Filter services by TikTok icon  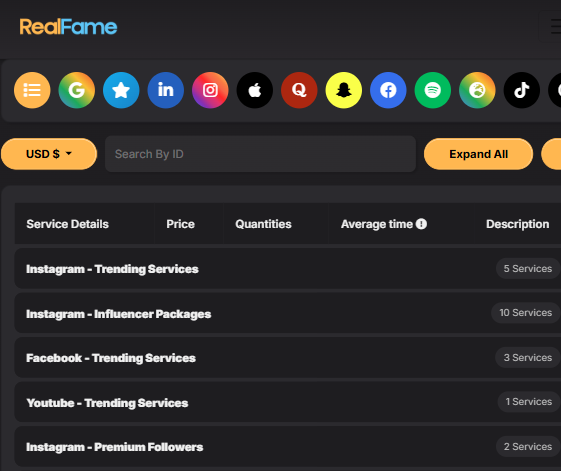click(522, 90)
